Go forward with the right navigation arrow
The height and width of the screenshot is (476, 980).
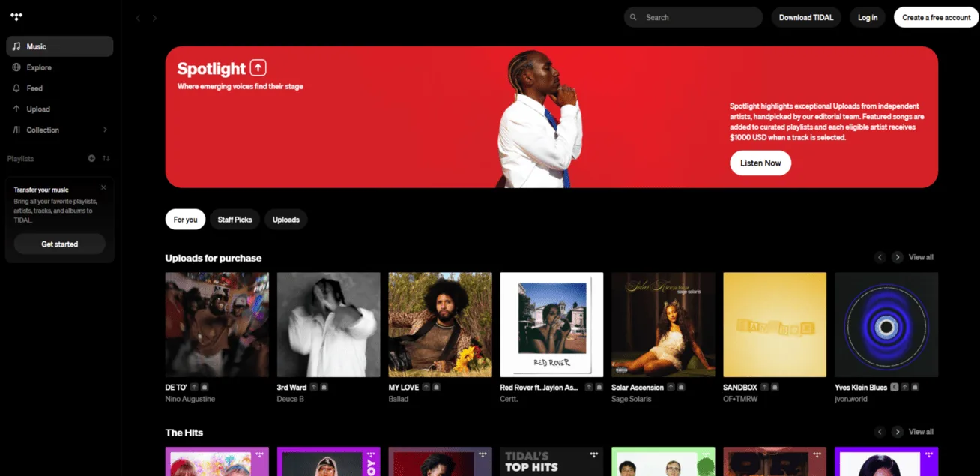point(154,18)
